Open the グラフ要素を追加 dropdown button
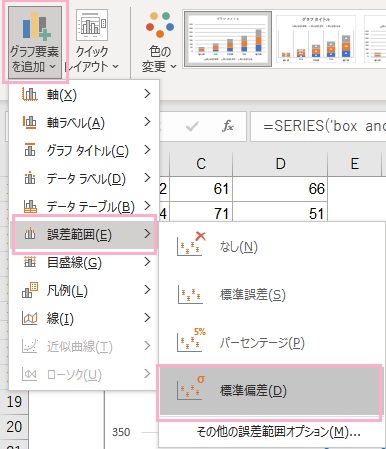386x449 pixels. (35, 42)
